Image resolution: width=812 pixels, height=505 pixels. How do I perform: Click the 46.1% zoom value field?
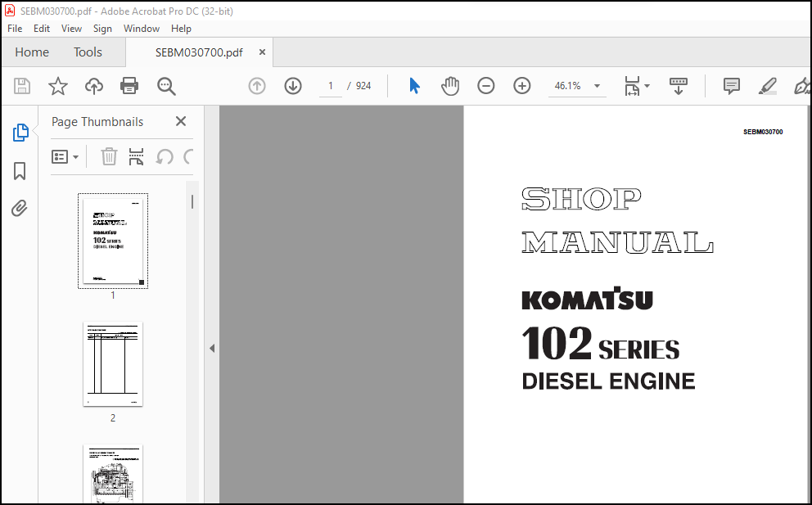coord(567,86)
